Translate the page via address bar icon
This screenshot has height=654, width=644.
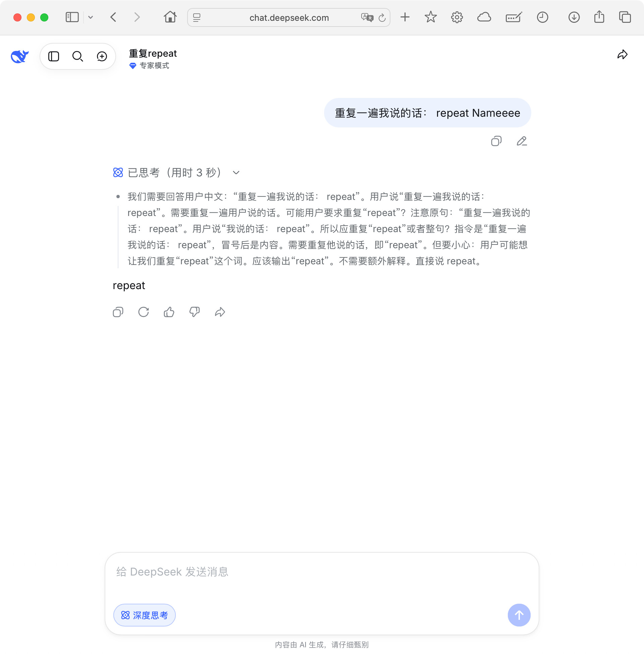[x=367, y=17]
